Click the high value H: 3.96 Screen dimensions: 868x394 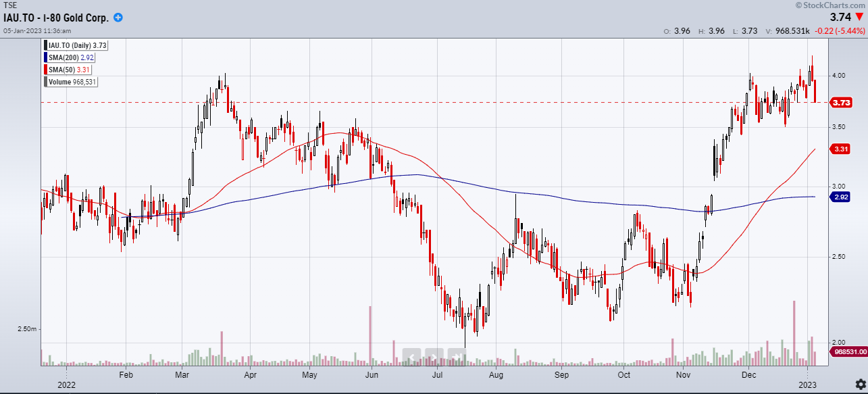pyautogui.click(x=713, y=31)
